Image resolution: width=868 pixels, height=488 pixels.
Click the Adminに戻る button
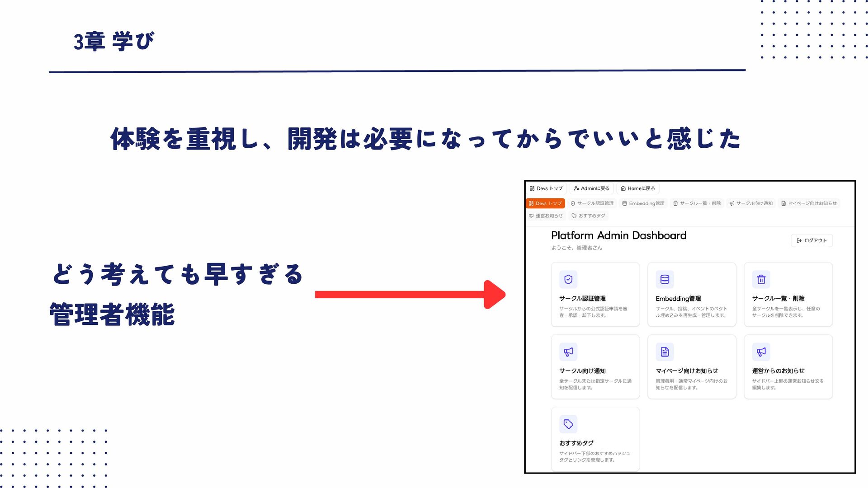pos(591,188)
